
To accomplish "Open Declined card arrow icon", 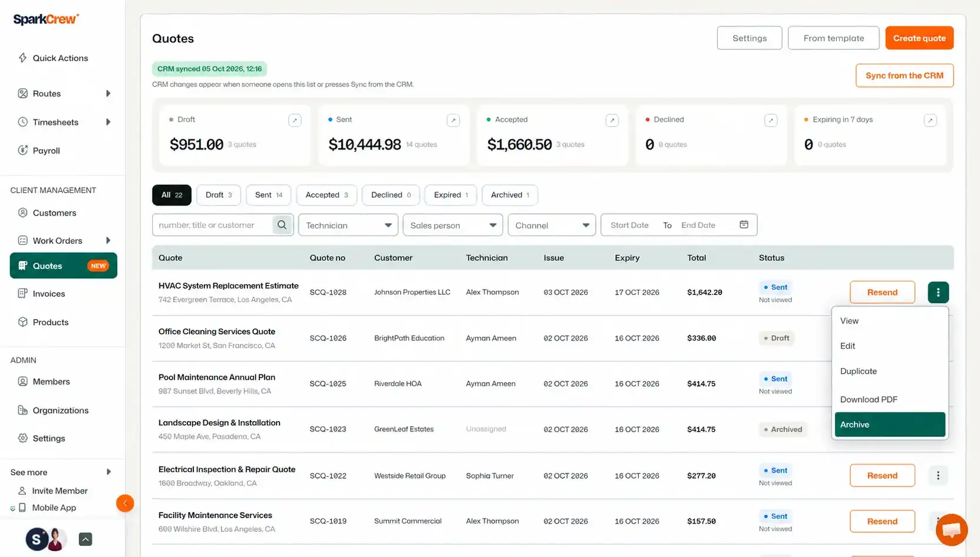I will point(770,120).
